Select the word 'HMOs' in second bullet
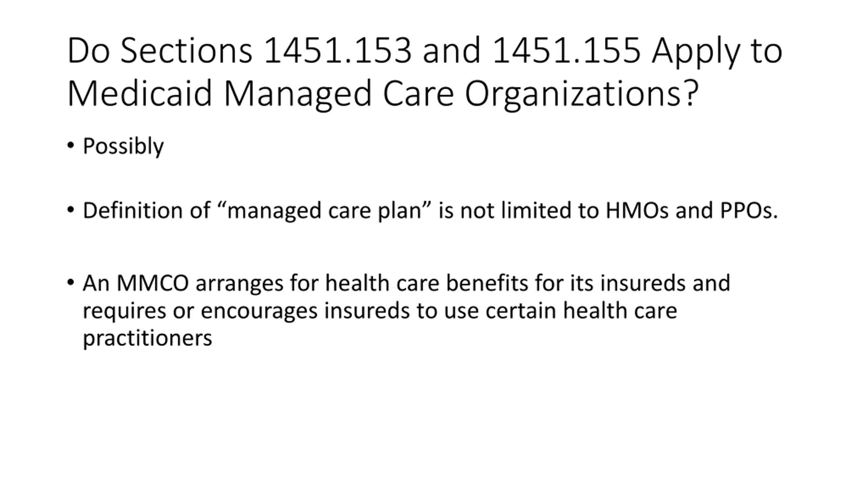 click(x=637, y=210)
